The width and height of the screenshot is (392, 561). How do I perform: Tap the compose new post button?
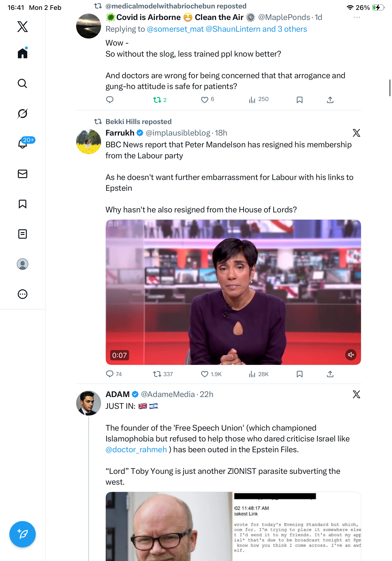coord(23,534)
